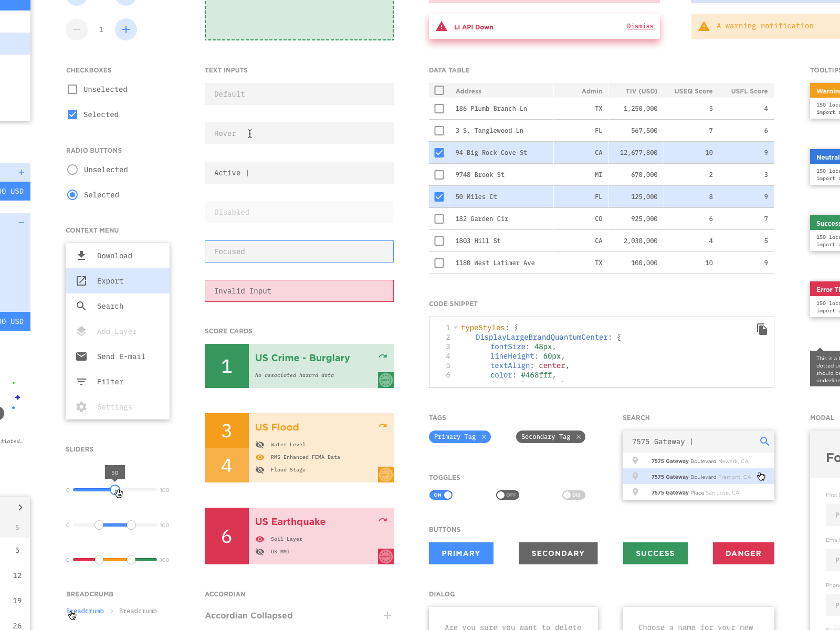Click the Send E-mail envelope icon
The image size is (840, 630).
pyautogui.click(x=81, y=356)
